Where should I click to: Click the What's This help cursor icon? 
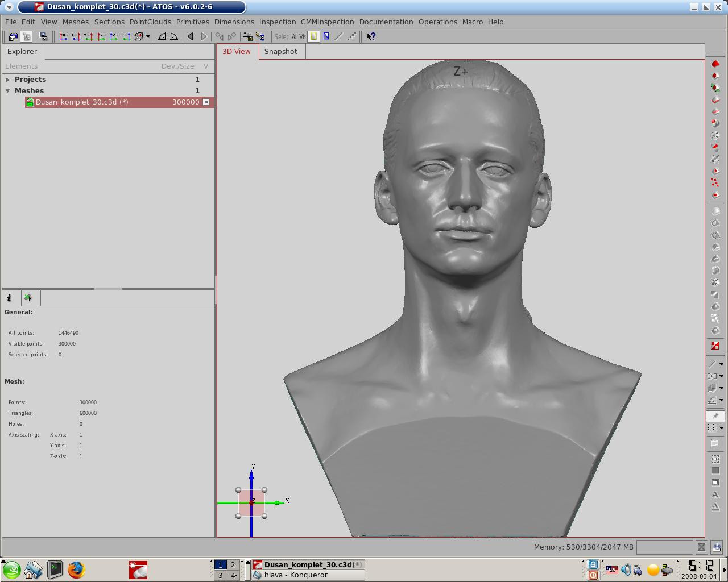(x=371, y=36)
